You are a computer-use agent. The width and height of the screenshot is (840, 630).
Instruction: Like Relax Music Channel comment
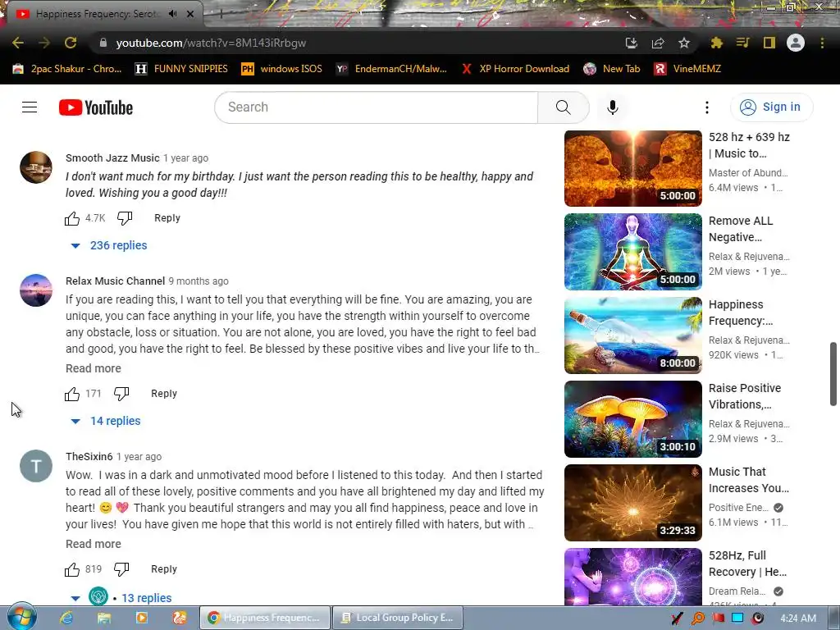(x=72, y=394)
